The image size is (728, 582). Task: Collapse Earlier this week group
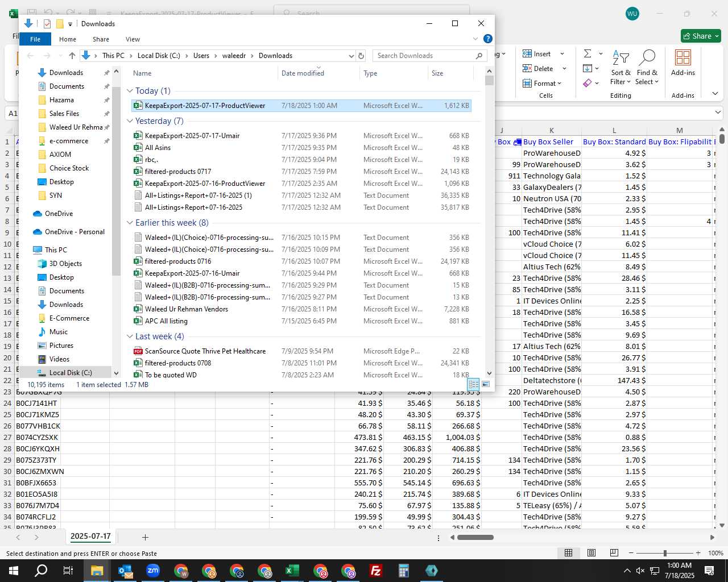pyautogui.click(x=130, y=223)
